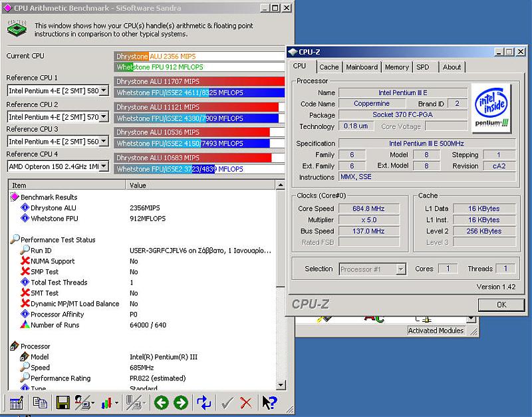Click the Core Speed 684.8 MHz field
Screen dimensions: 532x417
coord(369,208)
